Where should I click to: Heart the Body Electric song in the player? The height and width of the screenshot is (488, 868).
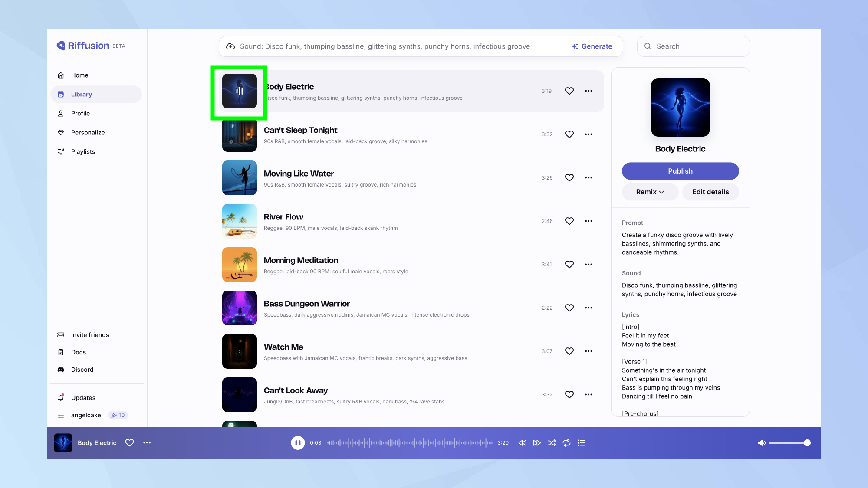pos(129,443)
